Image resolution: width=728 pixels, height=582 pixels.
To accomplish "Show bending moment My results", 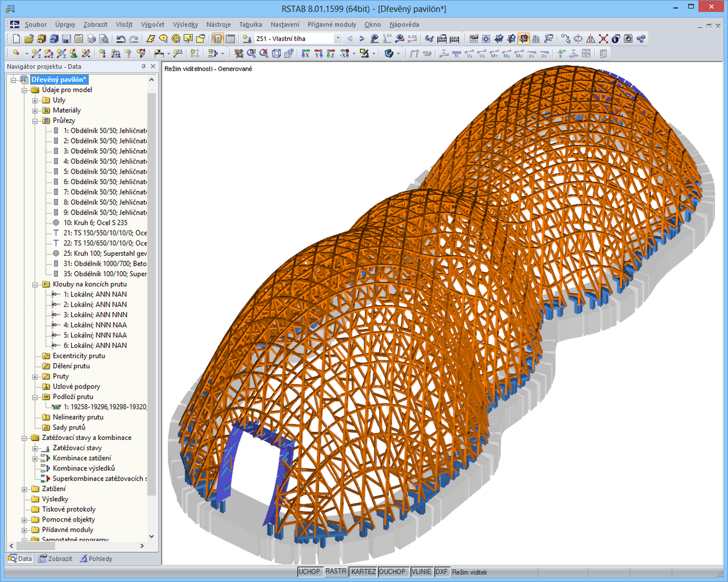I will [506, 54].
